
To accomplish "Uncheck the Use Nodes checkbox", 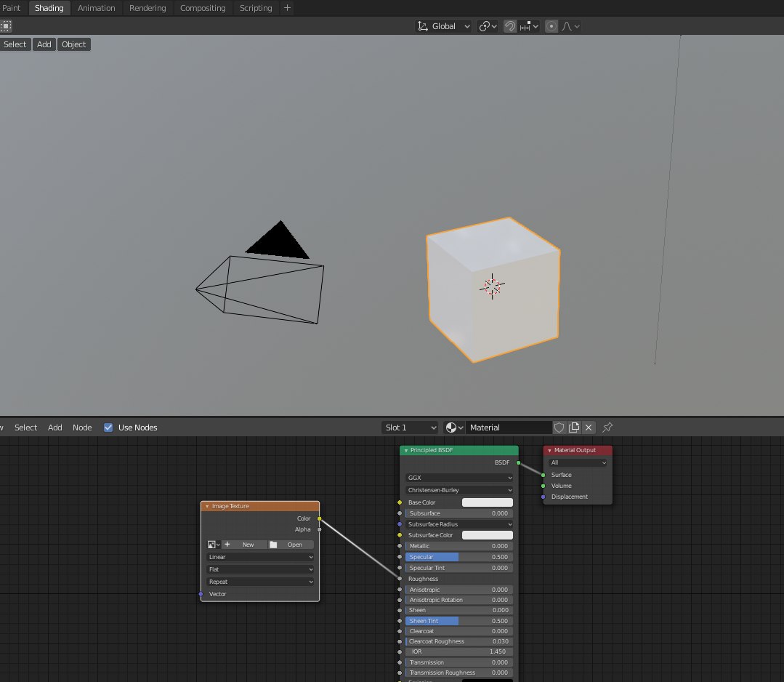I will (108, 428).
